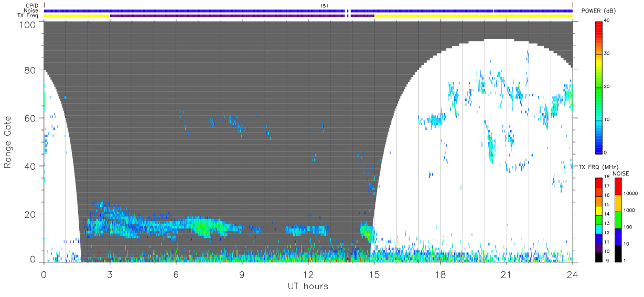644x297 pixels.
Task: Click the 17 label in TX FRQ legend
Action: click(x=607, y=186)
